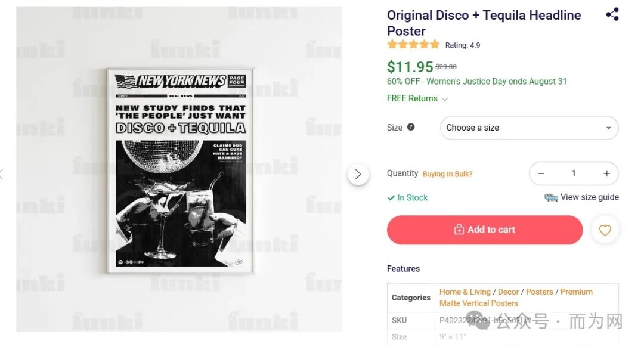Click the Add to cart button

(484, 230)
